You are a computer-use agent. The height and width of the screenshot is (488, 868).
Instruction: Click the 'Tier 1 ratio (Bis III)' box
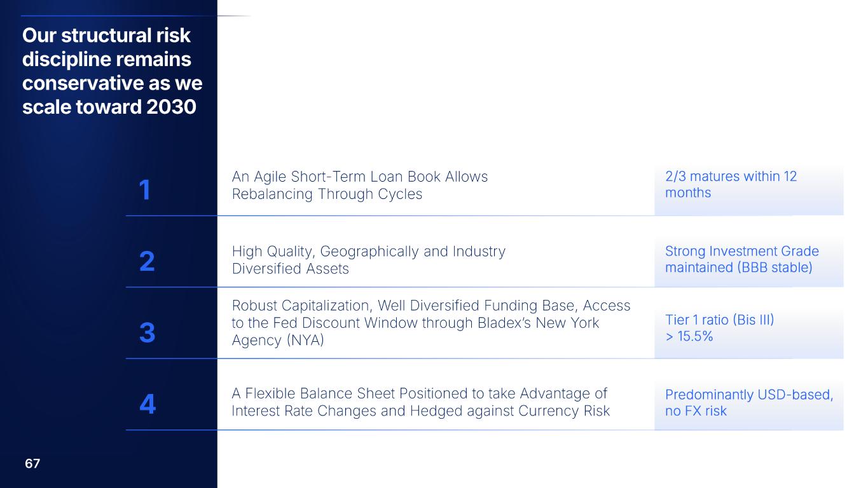[x=748, y=329]
